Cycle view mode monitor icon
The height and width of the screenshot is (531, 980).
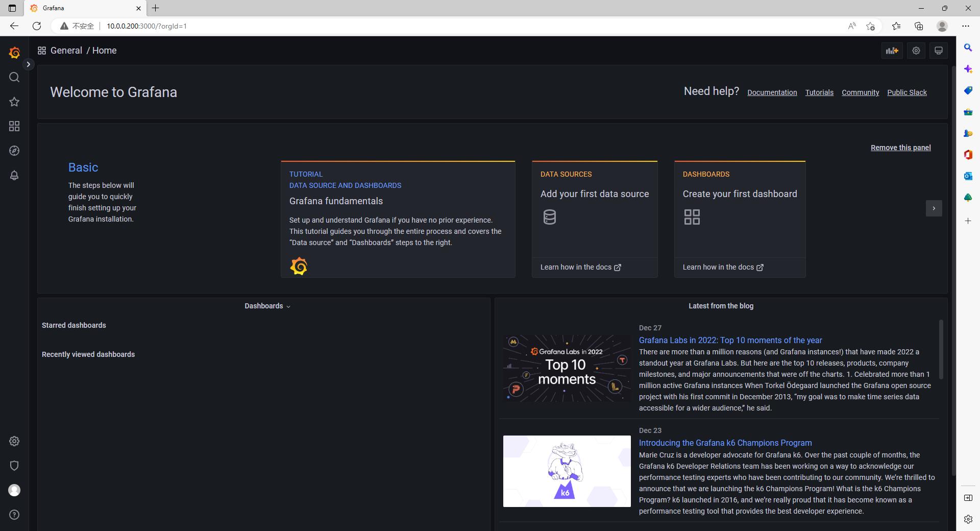938,51
